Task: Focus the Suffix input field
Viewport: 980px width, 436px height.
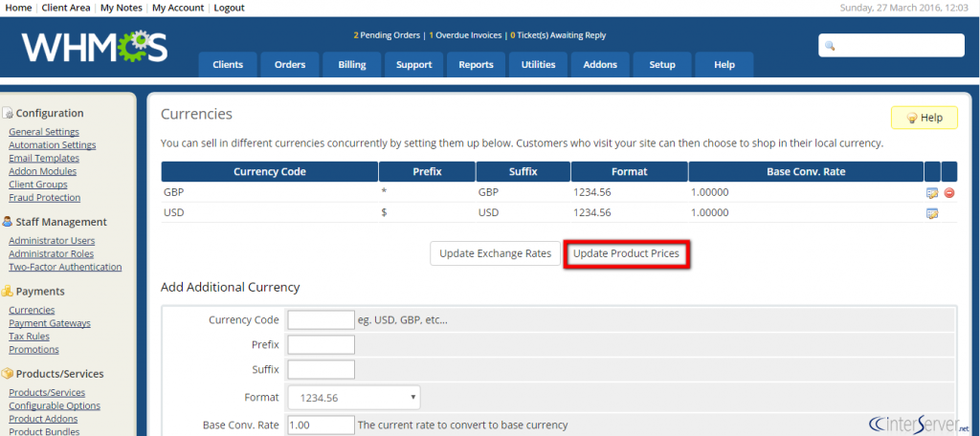Action: (322, 369)
